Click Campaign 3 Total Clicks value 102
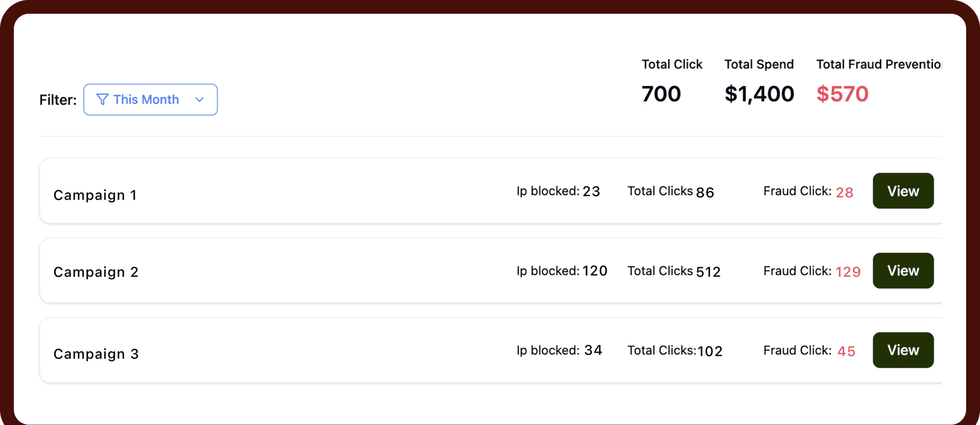Image resolution: width=980 pixels, height=425 pixels. (x=710, y=351)
